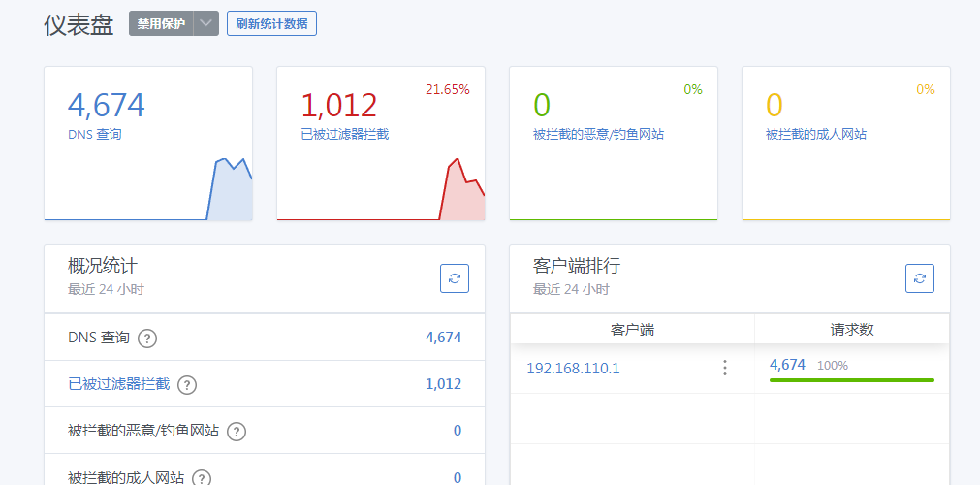Screen dimensions: 980x485
Task: Open the 已被过滤器拦截 card link
Action: coord(345,134)
